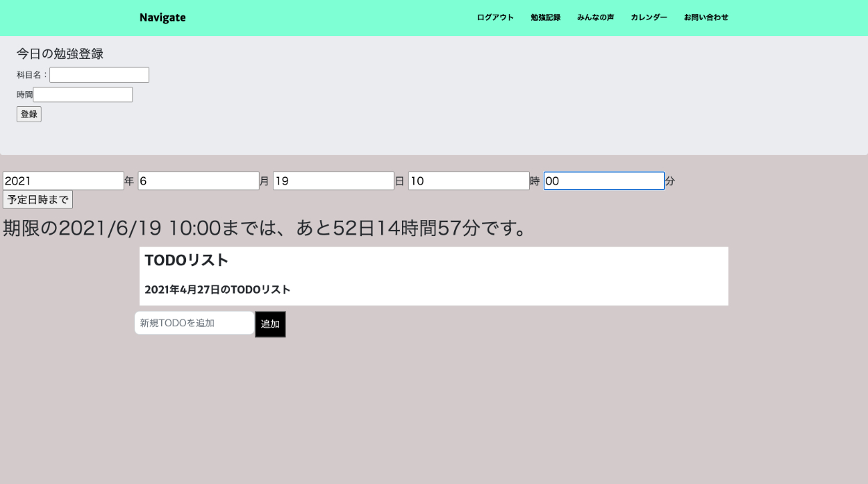This screenshot has width=868, height=484.
Task: Click the 2021年4月27日のTODOリスト subheading
Action: (x=217, y=290)
